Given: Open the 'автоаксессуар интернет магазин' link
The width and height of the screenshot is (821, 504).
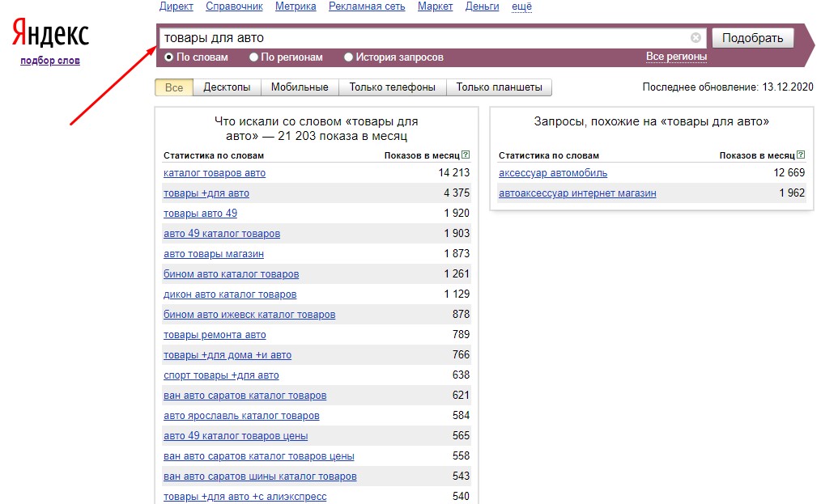Looking at the screenshot, I should coord(577,193).
